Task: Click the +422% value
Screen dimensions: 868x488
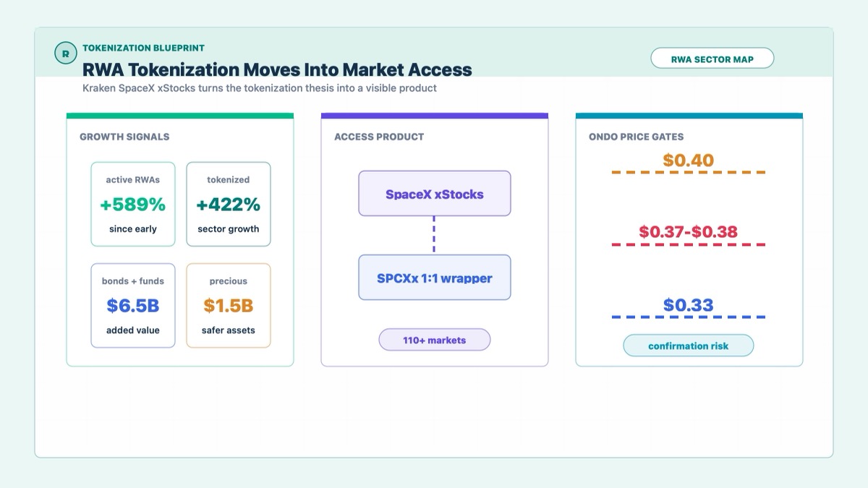Action: pyautogui.click(x=229, y=205)
